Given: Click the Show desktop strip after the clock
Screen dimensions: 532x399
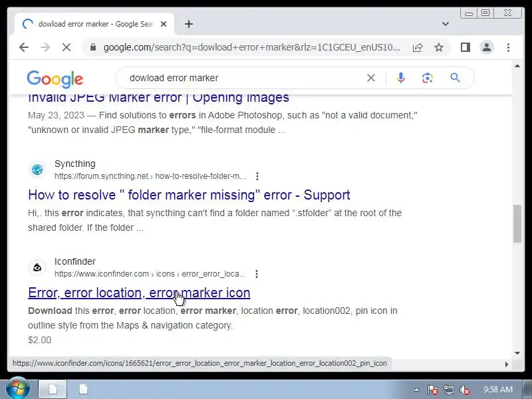Looking at the screenshot, I should pyautogui.click(x=528, y=389).
